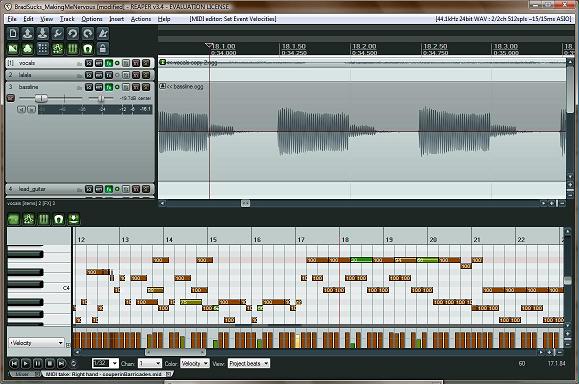
Task: Open FX chain for bassline track
Action: (109, 87)
